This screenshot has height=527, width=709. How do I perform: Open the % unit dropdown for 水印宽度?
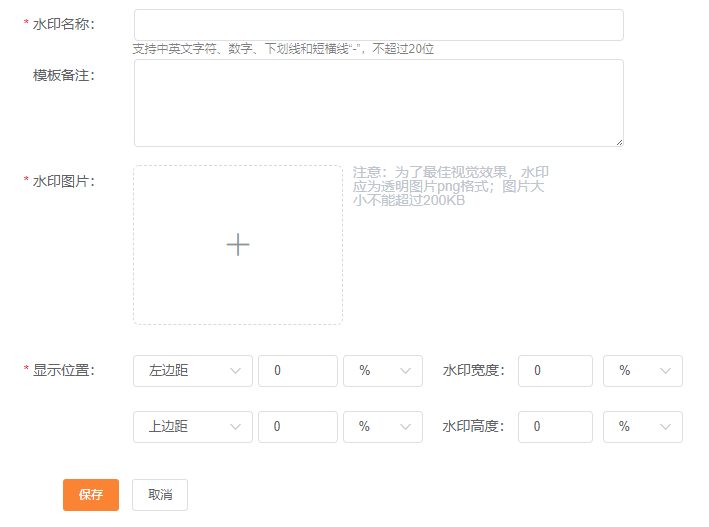[x=643, y=371]
